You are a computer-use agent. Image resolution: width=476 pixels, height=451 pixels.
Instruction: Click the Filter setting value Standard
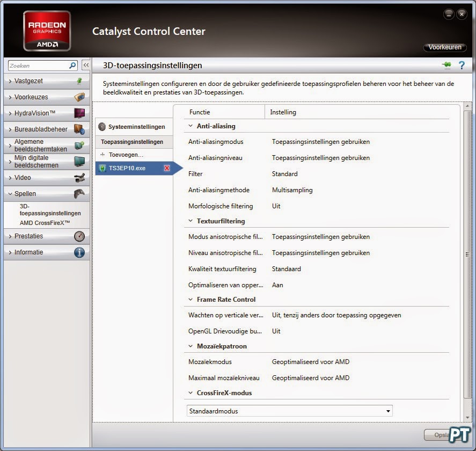(x=284, y=174)
